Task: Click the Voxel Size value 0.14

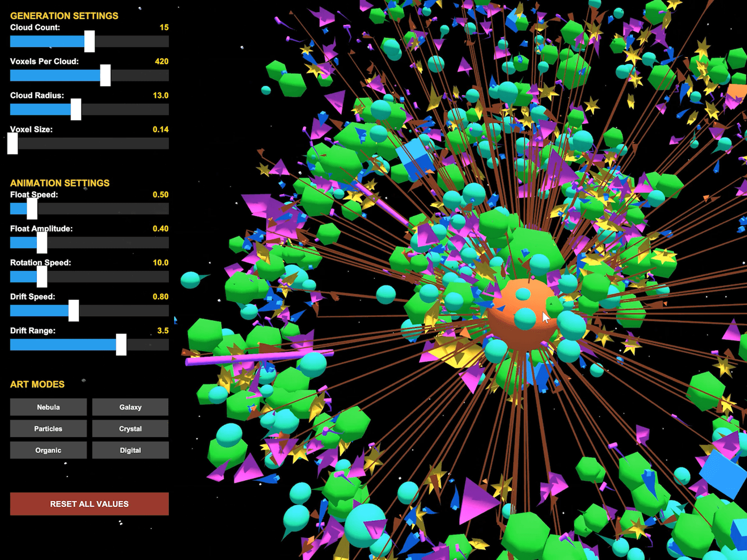Action: [160, 129]
